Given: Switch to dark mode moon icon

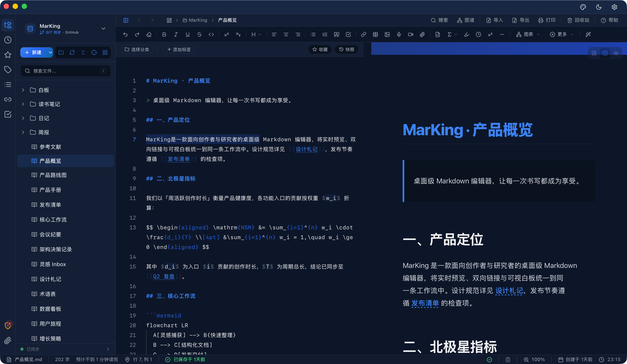Looking at the screenshot, I should pyautogui.click(x=599, y=7).
